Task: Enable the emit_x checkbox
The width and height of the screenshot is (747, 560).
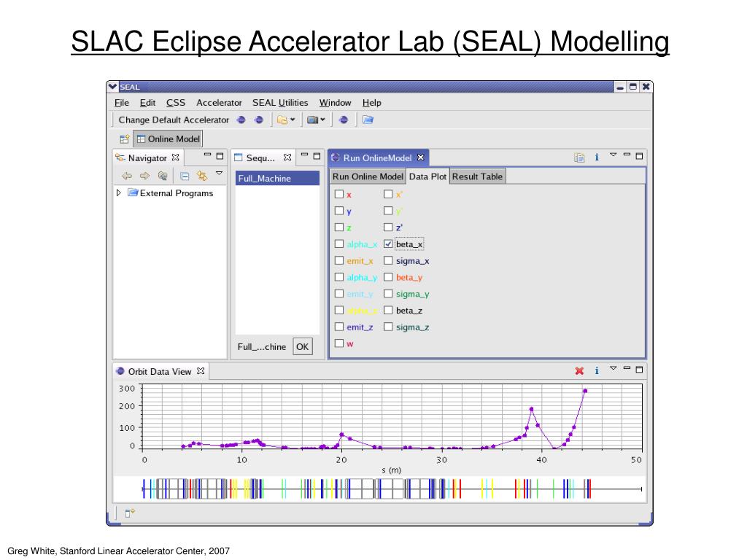Action: 339,260
